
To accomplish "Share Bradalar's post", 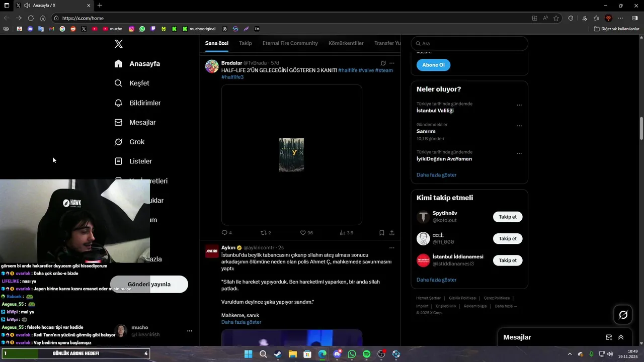I will (x=392, y=233).
